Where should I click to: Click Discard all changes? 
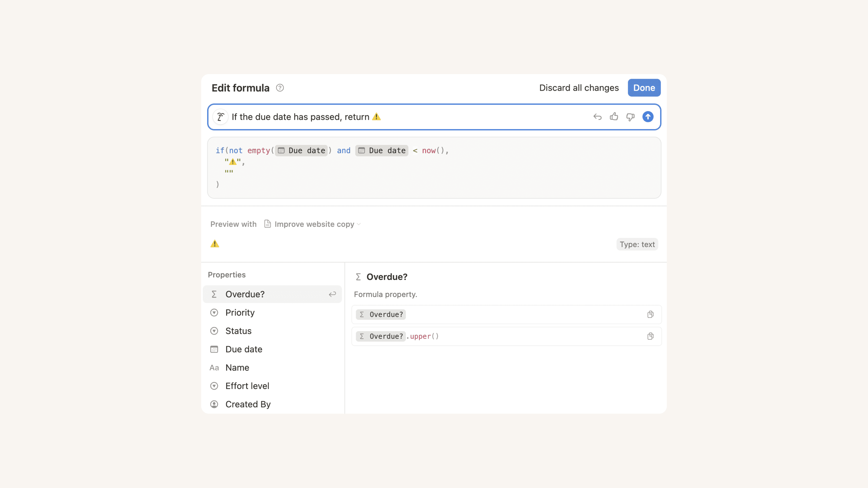pyautogui.click(x=579, y=88)
